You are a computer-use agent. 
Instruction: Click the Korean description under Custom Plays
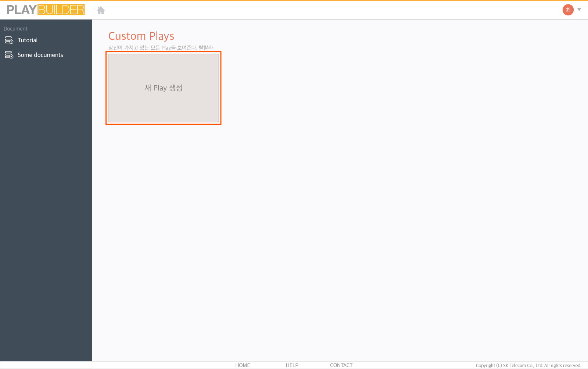click(161, 47)
